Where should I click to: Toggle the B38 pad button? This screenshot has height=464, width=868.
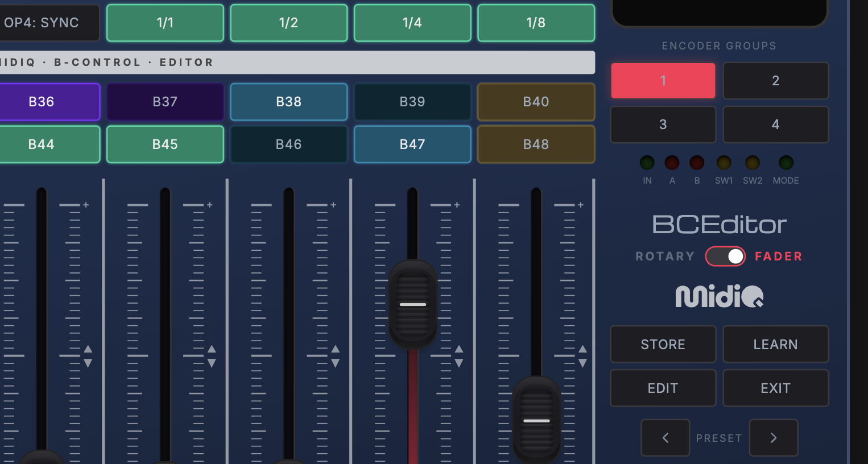tap(289, 102)
